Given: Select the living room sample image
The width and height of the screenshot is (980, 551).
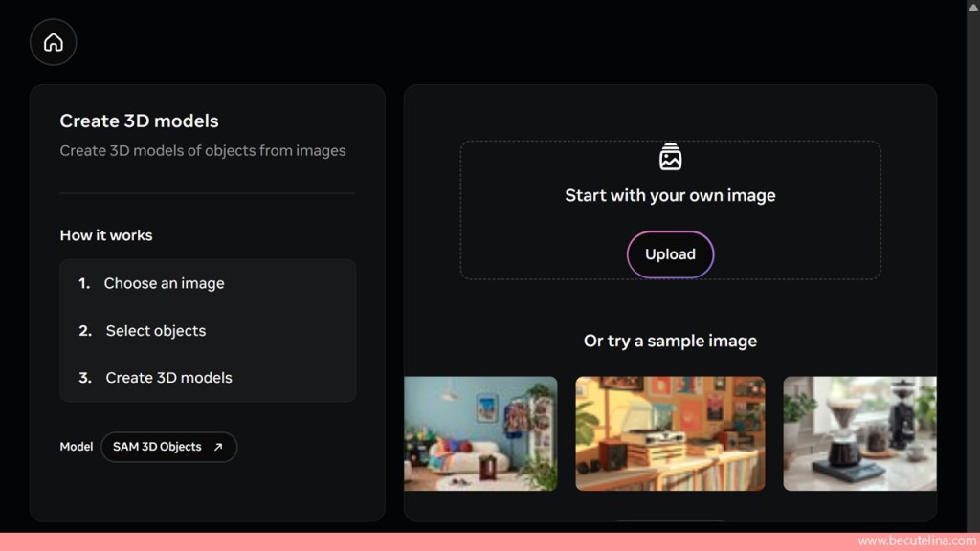Looking at the screenshot, I should coord(480,433).
